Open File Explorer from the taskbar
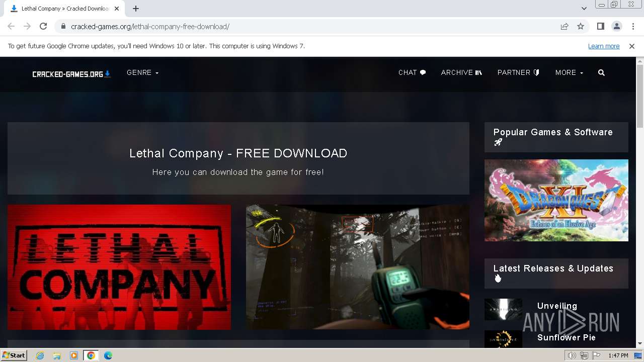This screenshot has height=362, width=644. tap(57, 355)
